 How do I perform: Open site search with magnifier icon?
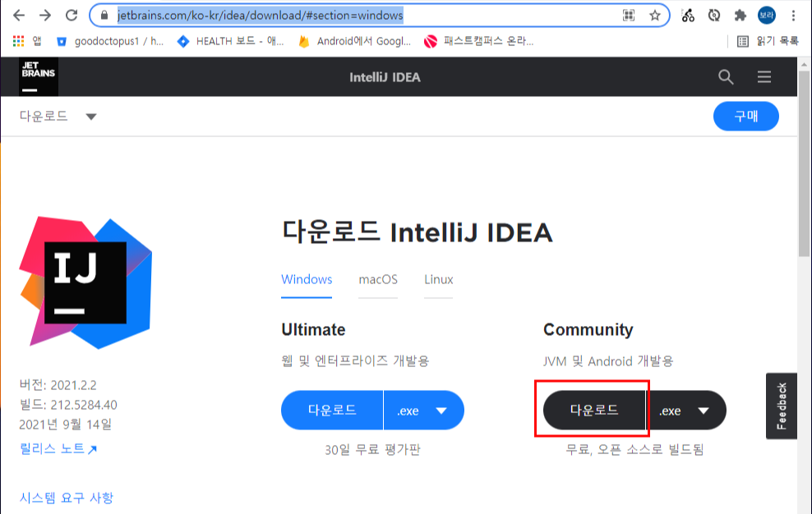coord(726,77)
